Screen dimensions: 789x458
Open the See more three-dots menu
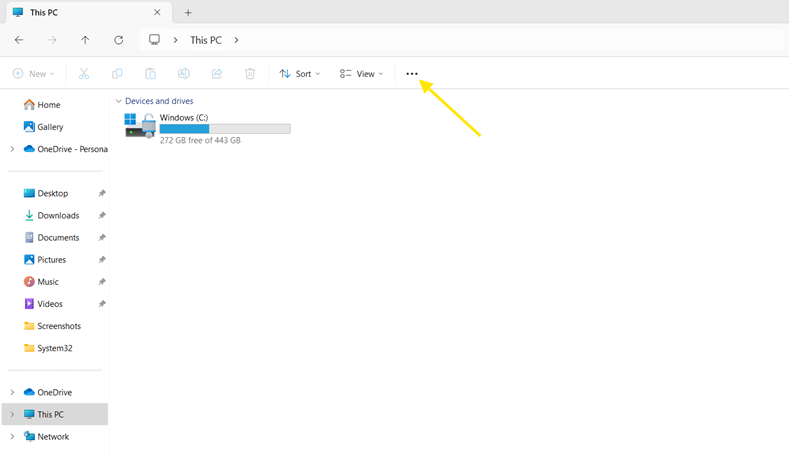tap(412, 74)
